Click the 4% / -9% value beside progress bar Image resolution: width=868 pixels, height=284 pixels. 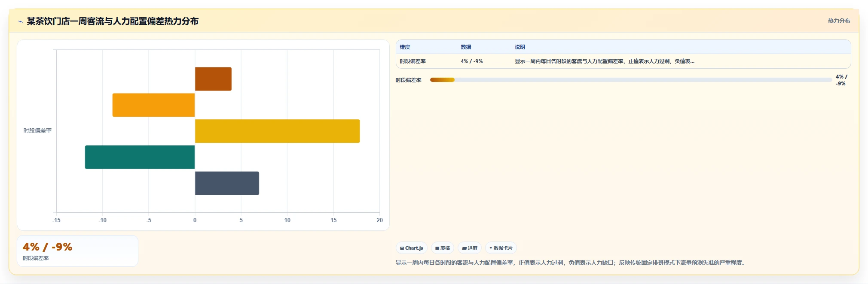pyautogui.click(x=841, y=80)
